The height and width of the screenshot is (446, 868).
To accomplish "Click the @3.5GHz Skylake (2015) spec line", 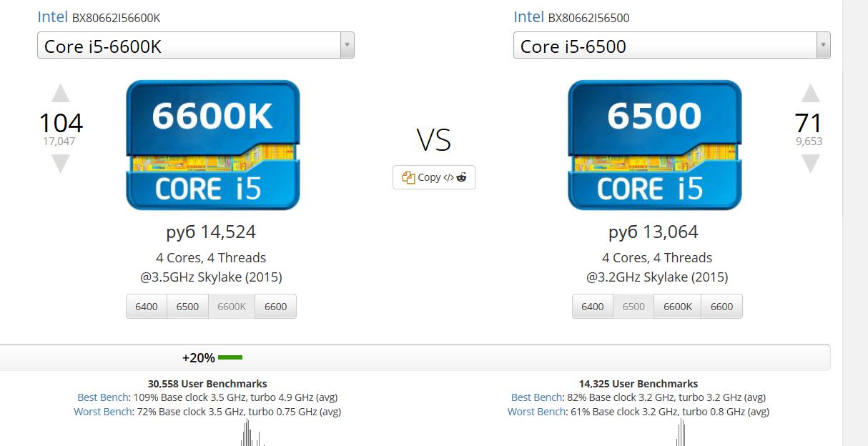I will click(x=211, y=277).
